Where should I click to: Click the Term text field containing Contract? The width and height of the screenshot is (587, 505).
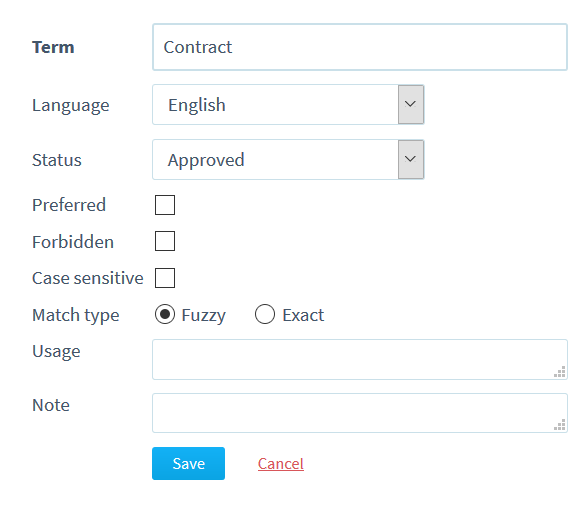click(360, 47)
